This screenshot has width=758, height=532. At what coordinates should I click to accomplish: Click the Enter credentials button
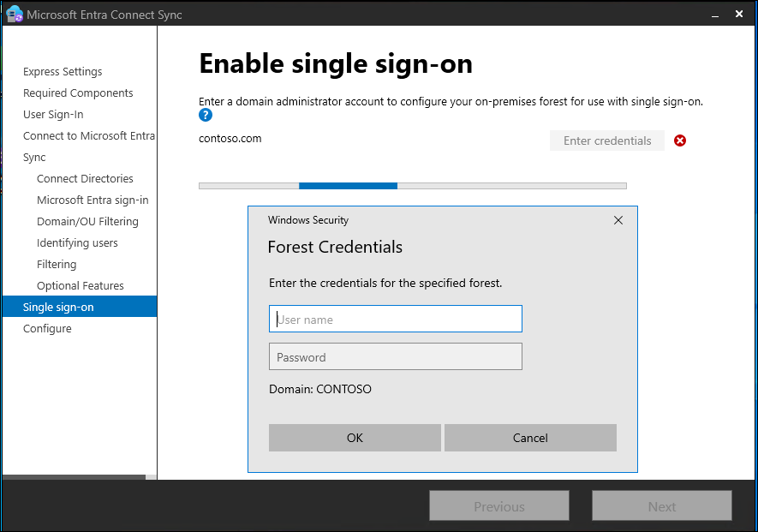[607, 140]
